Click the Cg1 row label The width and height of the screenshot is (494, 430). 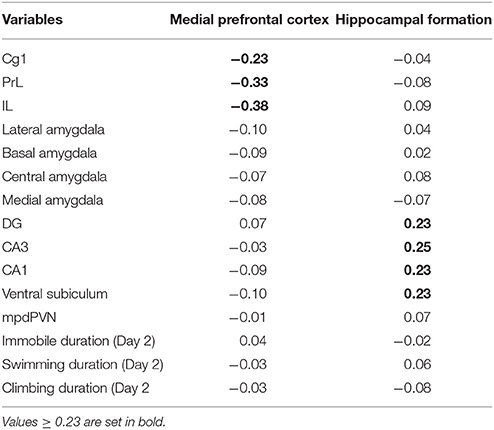tap(14, 60)
